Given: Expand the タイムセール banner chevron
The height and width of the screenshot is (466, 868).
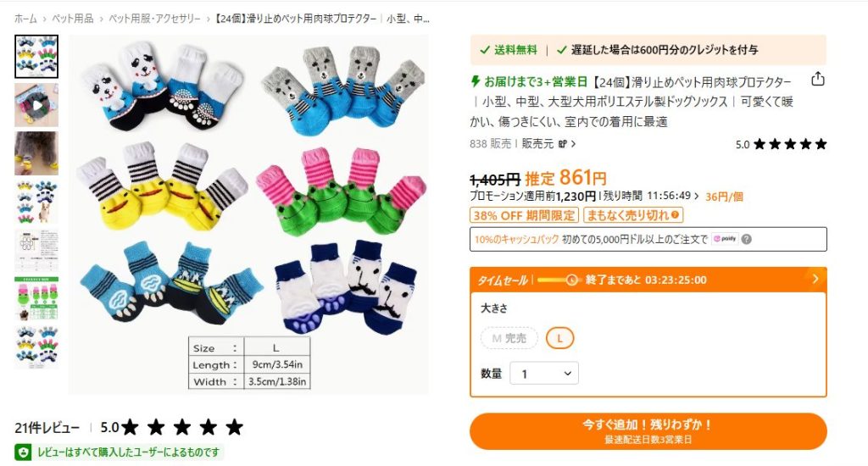Looking at the screenshot, I should point(815,279).
